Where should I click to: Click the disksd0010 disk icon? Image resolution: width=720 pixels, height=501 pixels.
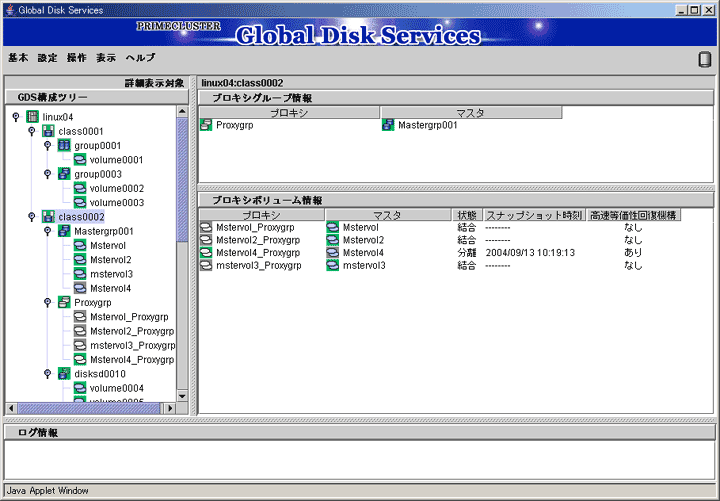pos(64,373)
